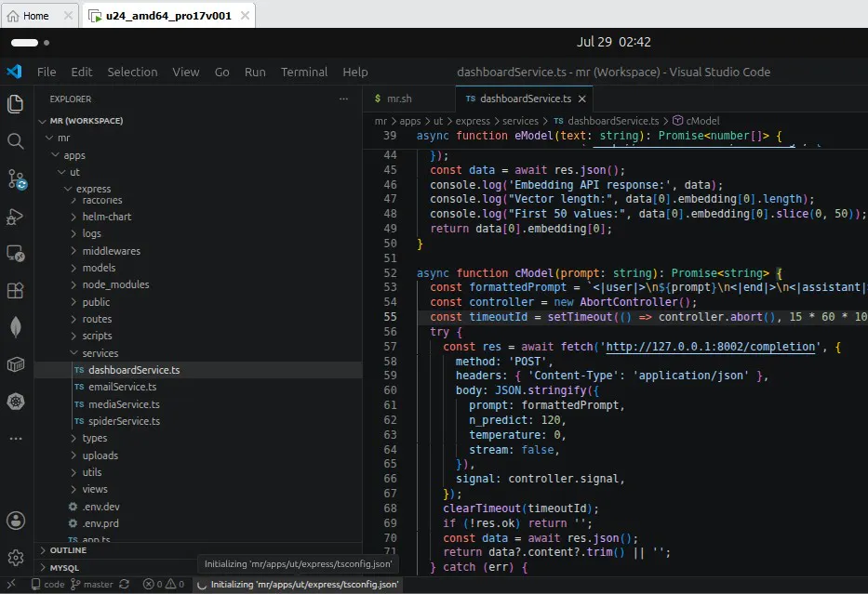Expand the routes folder
The image size is (868, 594).
[73, 319]
